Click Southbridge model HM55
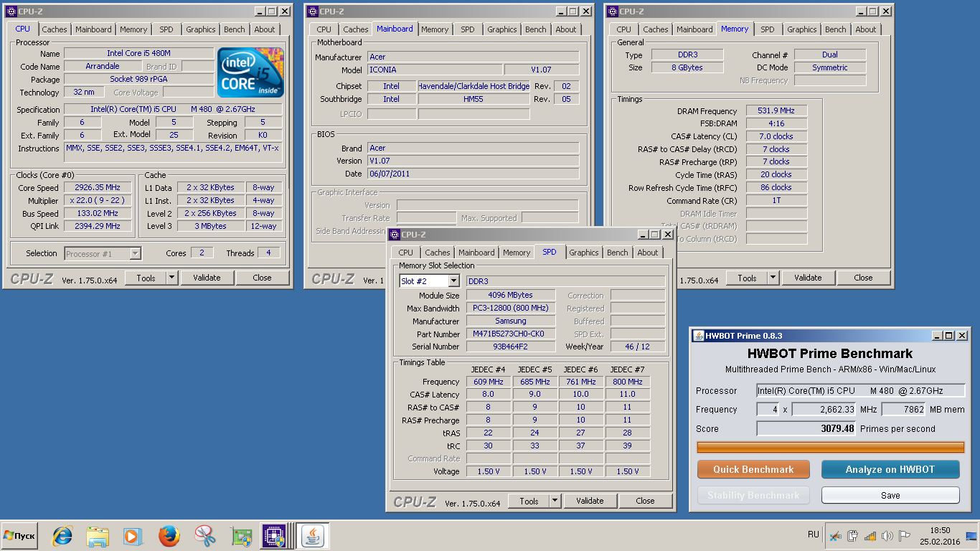Screen dimensions: 980x551 (473, 99)
